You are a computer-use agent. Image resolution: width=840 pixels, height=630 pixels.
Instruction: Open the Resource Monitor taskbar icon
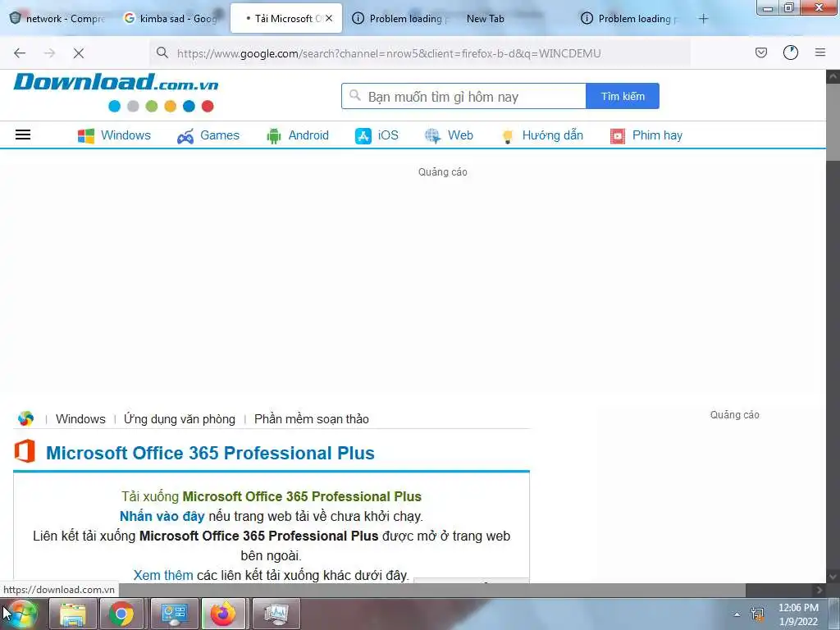tap(276, 614)
